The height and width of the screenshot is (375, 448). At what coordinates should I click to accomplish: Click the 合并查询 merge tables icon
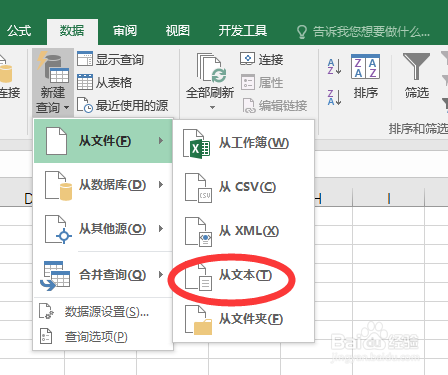[55, 276]
